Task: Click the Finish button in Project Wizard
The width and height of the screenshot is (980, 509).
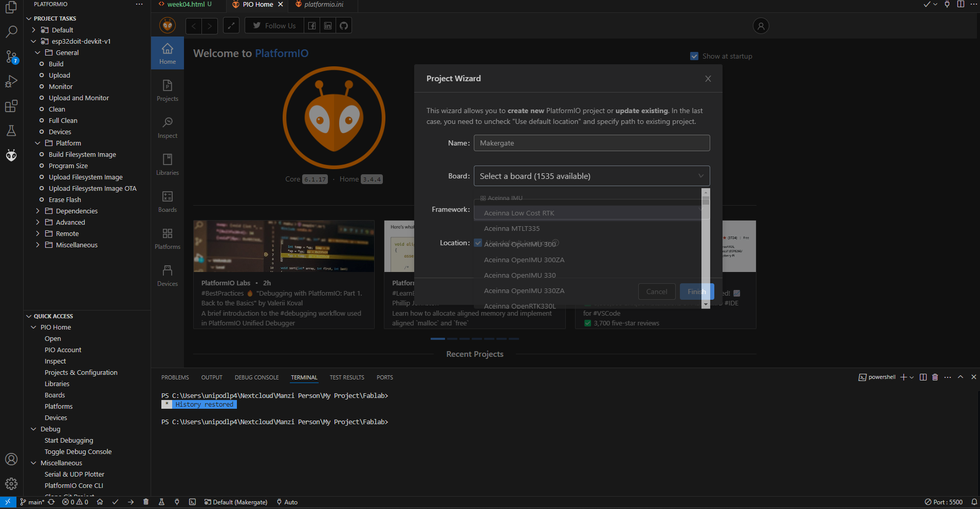Action: [x=697, y=292]
